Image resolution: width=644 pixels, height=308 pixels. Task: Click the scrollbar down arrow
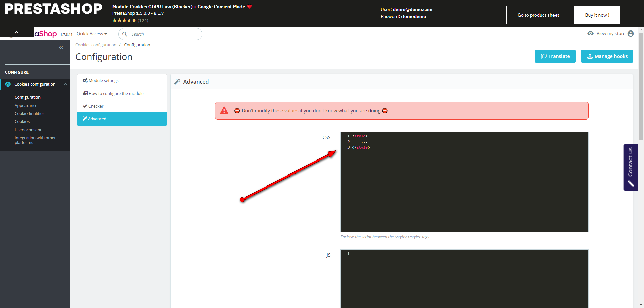[x=641, y=305]
